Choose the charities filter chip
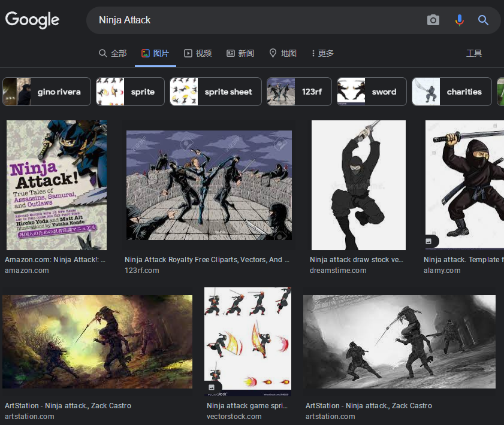 (451, 92)
